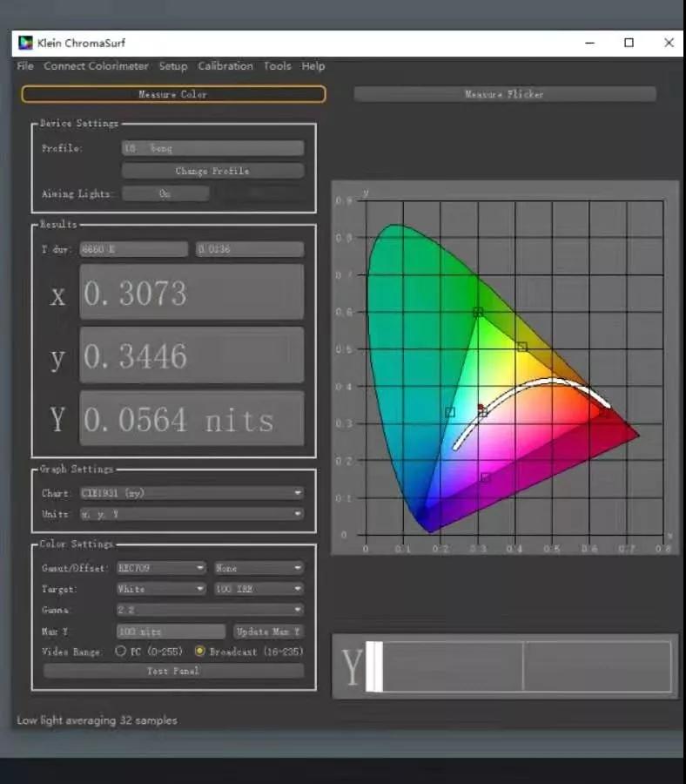Open the Calibration menu

click(x=225, y=66)
